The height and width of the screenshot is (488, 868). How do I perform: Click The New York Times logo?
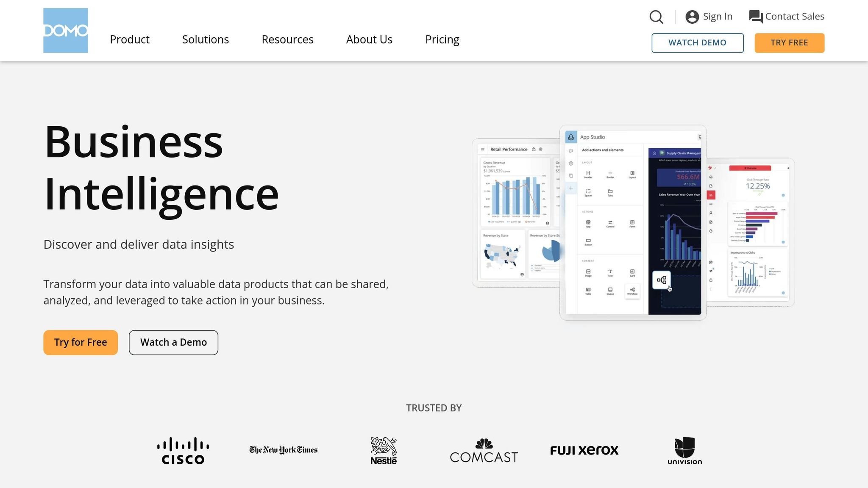pyautogui.click(x=283, y=450)
